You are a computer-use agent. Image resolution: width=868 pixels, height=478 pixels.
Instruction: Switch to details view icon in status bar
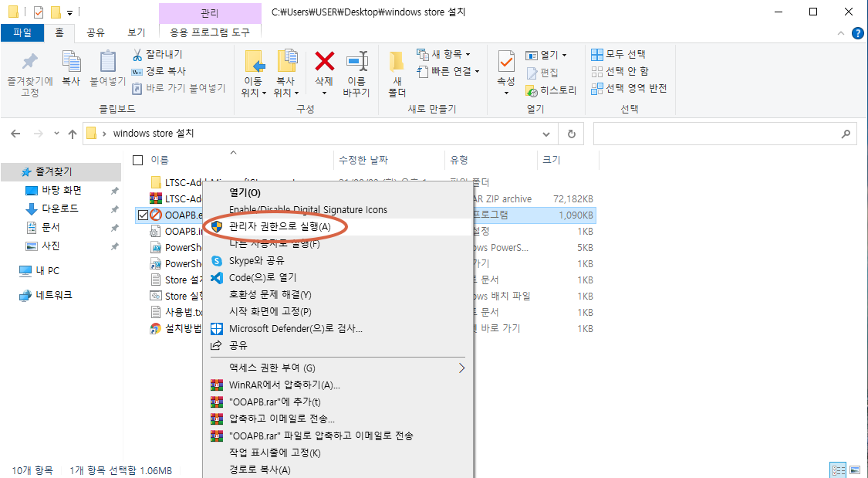point(838,470)
